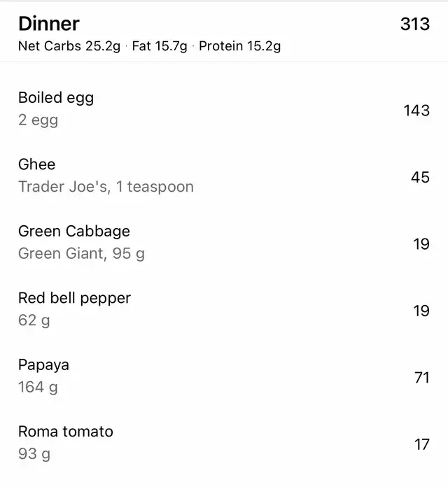The height and width of the screenshot is (489, 448).
Task: Select the 45 calorie value for Ghee
Action: [x=420, y=177]
